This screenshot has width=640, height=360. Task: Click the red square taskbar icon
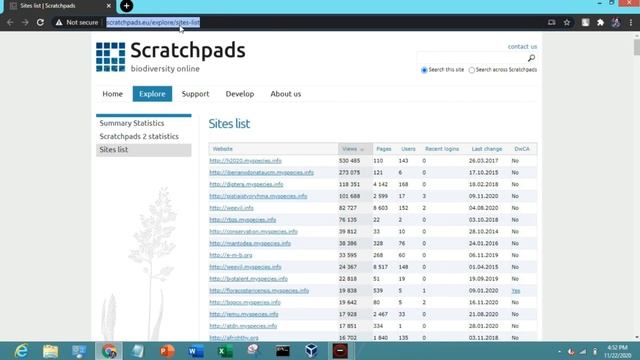(x=340, y=351)
